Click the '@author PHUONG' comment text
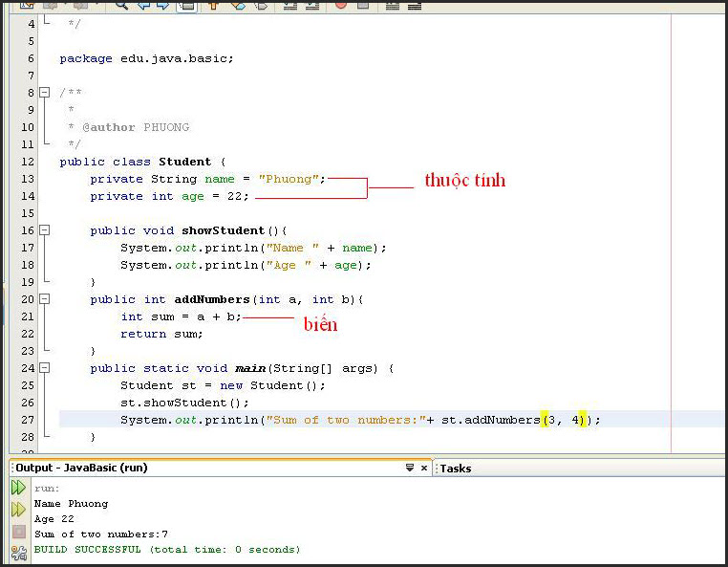Image resolution: width=728 pixels, height=567 pixels. coord(136,127)
